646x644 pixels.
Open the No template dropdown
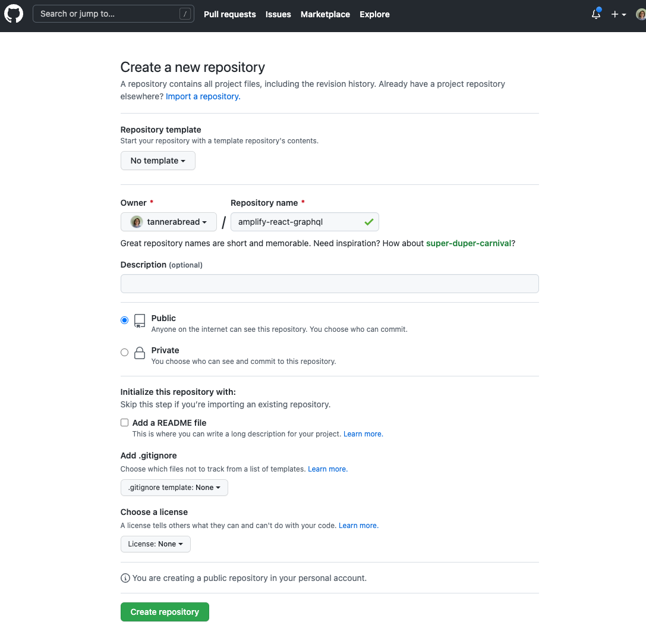pos(157,161)
